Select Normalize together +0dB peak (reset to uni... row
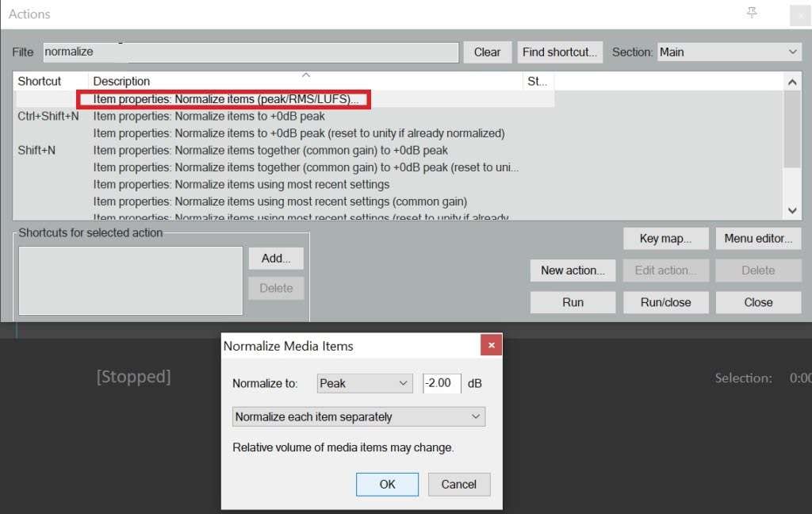 305,167
